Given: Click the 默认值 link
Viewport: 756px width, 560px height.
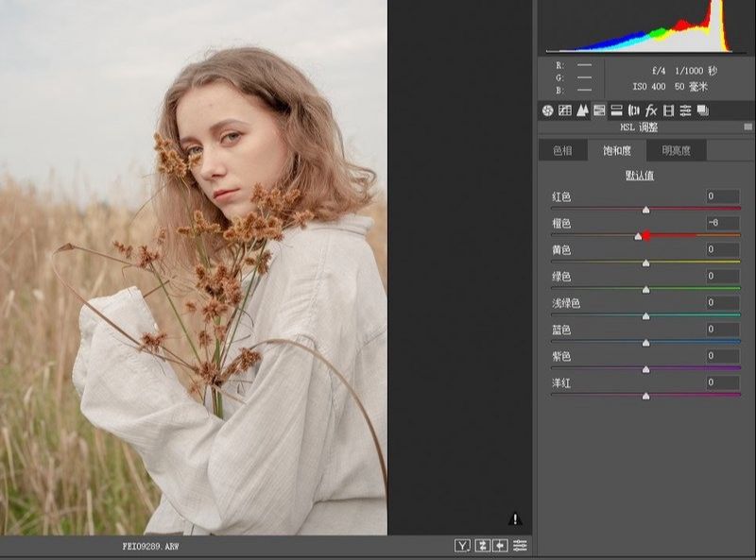Looking at the screenshot, I should 640,176.
